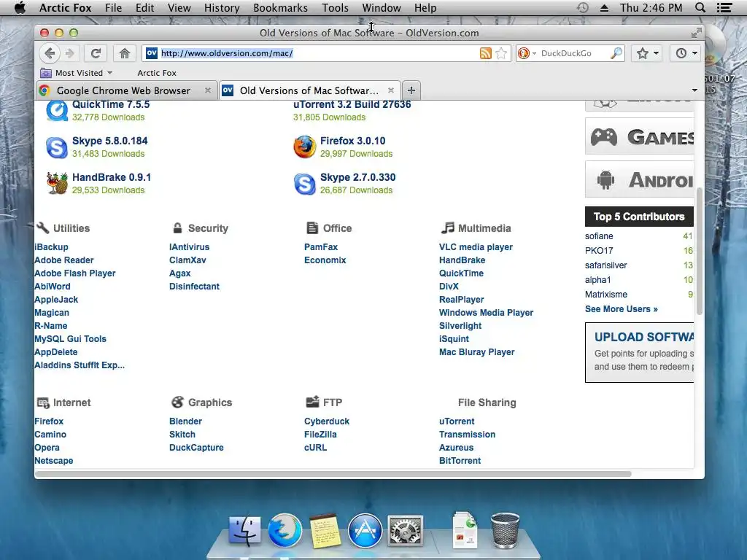The image size is (747, 560).
Task: Open the home page via house icon
Action: point(124,53)
